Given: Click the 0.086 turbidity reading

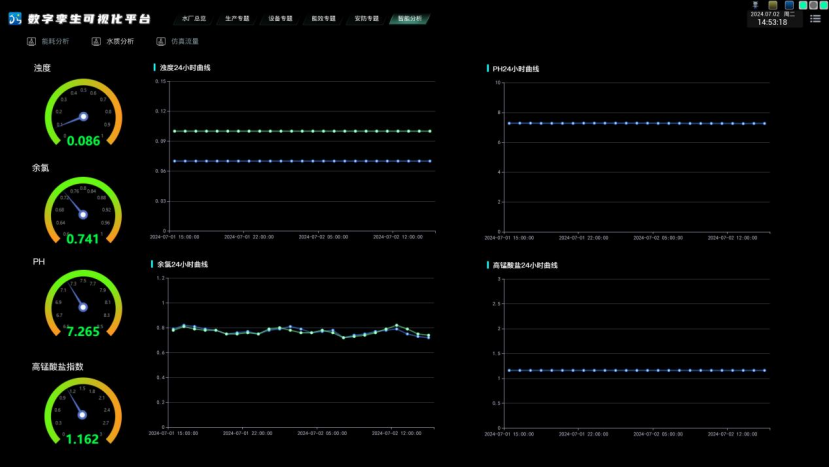Looking at the screenshot, I should tap(83, 141).
